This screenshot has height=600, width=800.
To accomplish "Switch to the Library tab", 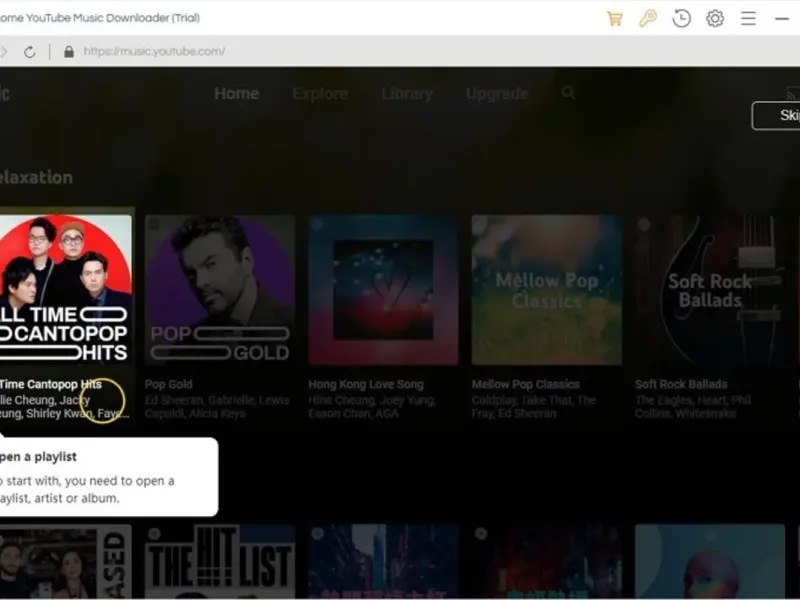I will pos(407,94).
